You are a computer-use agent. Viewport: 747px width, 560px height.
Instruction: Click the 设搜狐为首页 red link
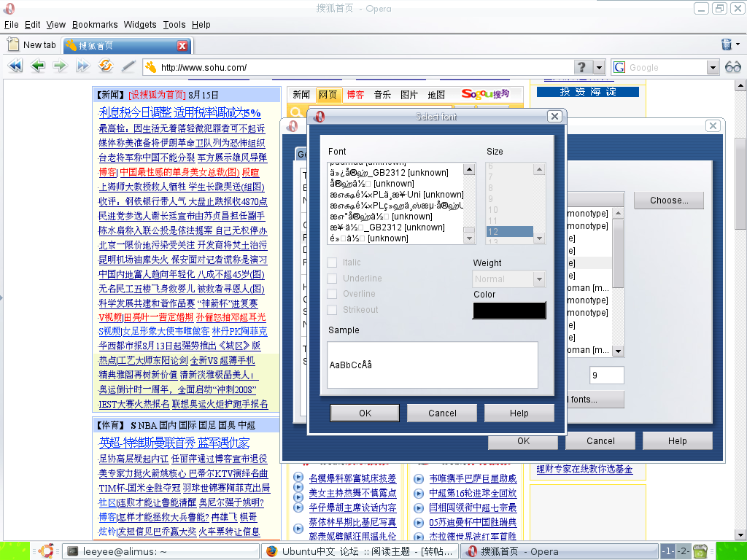coord(158,95)
